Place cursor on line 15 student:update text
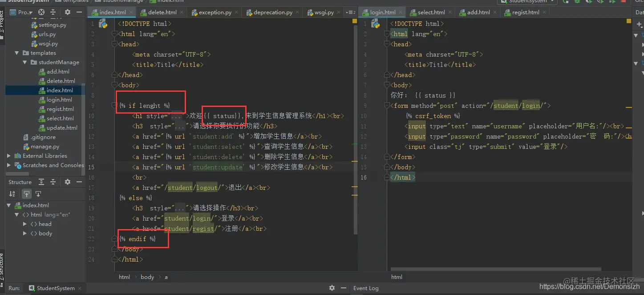 click(218, 168)
